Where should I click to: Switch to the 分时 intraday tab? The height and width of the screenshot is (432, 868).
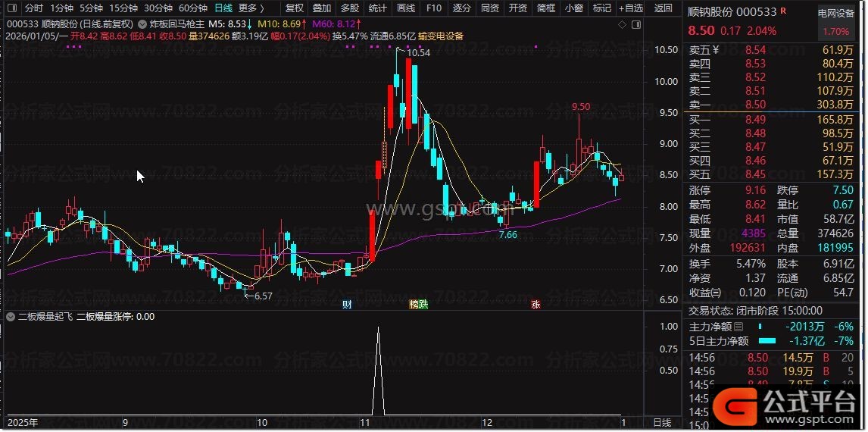(x=34, y=8)
